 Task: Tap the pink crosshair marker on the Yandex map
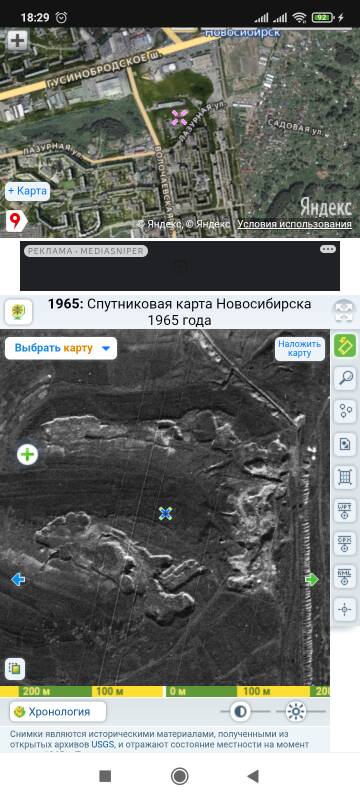point(179,117)
